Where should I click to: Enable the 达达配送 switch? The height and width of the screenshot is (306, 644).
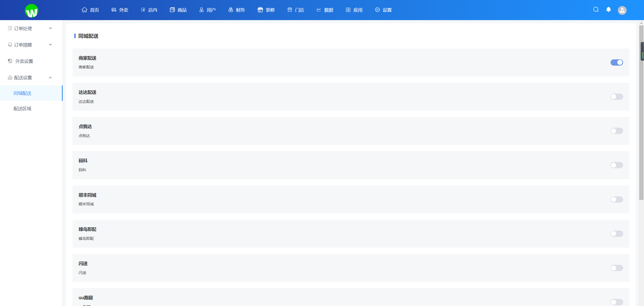pos(617,97)
